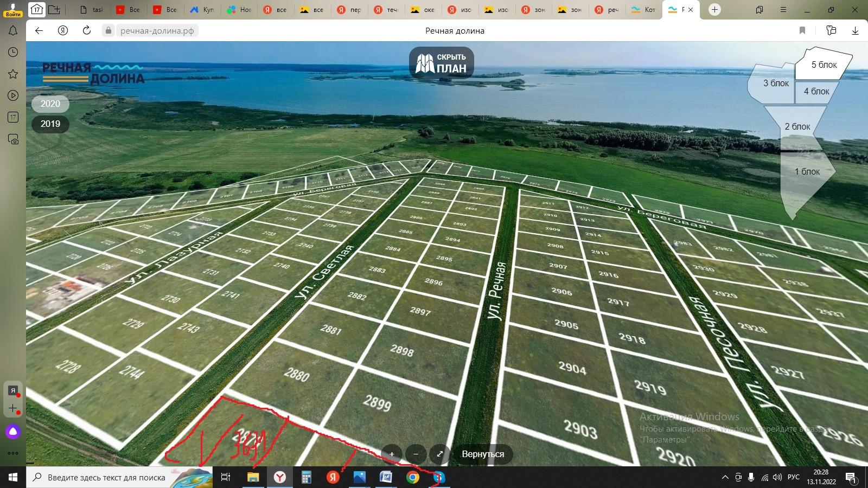Select plot 2904 on the plan
Image resolution: width=868 pixels, height=488 pixels.
[x=572, y=369]
